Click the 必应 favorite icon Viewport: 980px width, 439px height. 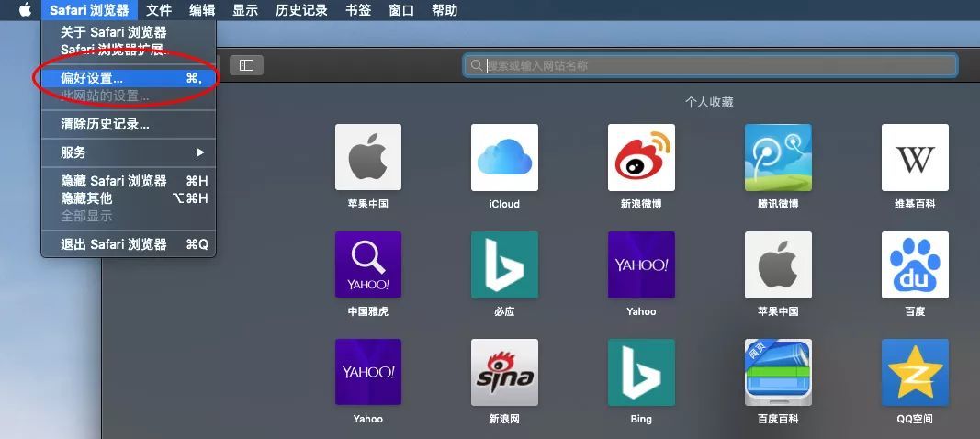504,265
